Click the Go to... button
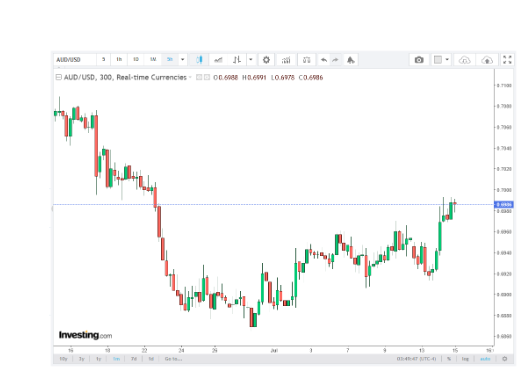The image size is (528, 375). [173, 359]
